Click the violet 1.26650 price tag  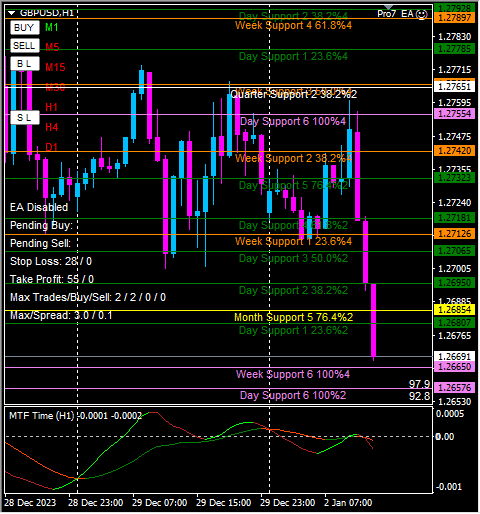pyautogui.click(x=454, y=367)
